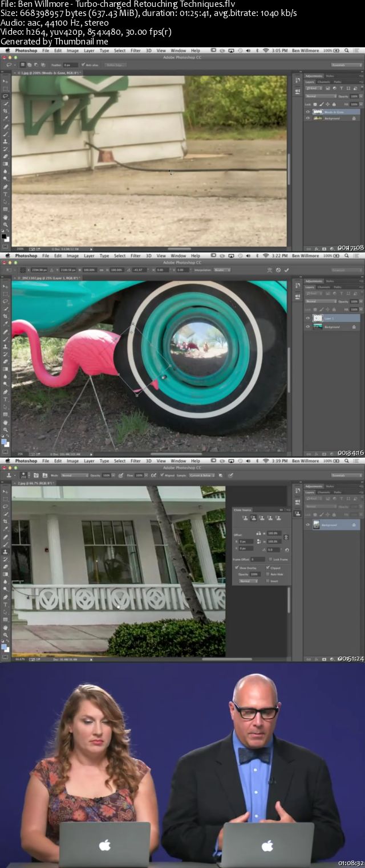This screenshot has height=868, width=365.
Task: Click the Wi-Fi icon beside 3:39 PM
Action: [266, 461]
